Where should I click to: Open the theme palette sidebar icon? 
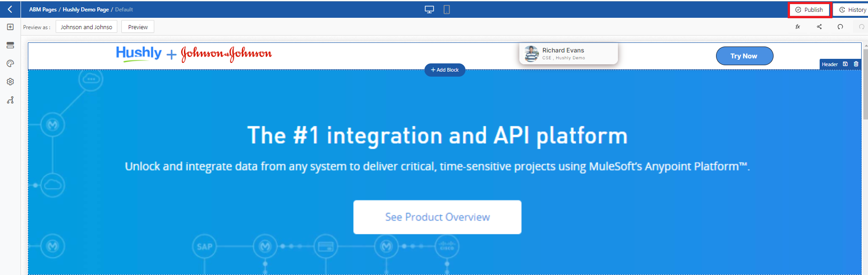coord(10,63)
